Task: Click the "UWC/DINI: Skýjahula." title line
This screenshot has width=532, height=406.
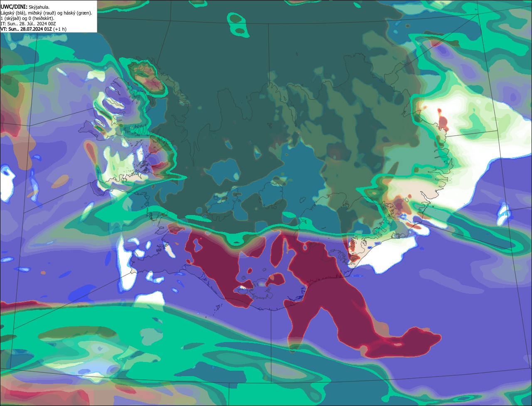Action: tap(25, 7)
